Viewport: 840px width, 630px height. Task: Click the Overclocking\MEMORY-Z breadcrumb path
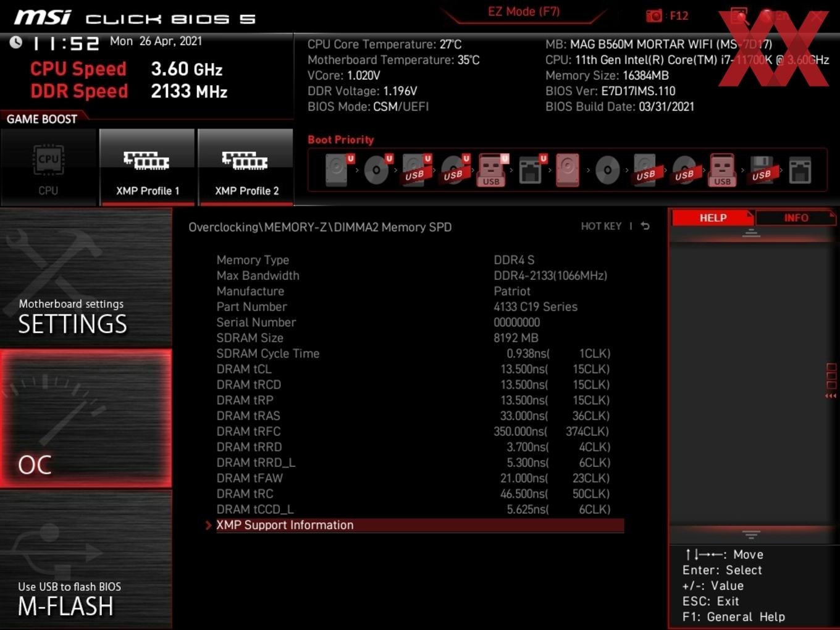coord(320,227)
